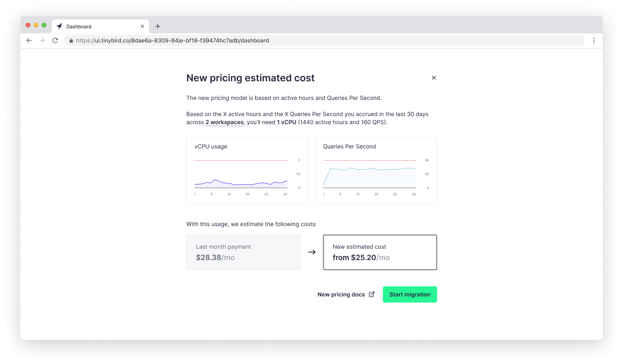Reload the current page
Screen dimensions: 623x364
coord(55,40)
